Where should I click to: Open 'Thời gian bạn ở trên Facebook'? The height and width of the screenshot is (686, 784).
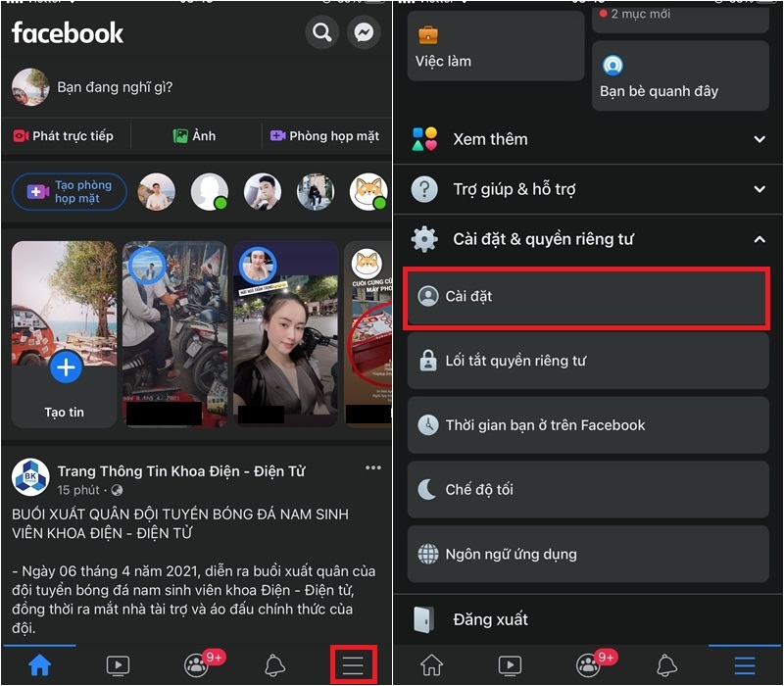tap(588, 425)
